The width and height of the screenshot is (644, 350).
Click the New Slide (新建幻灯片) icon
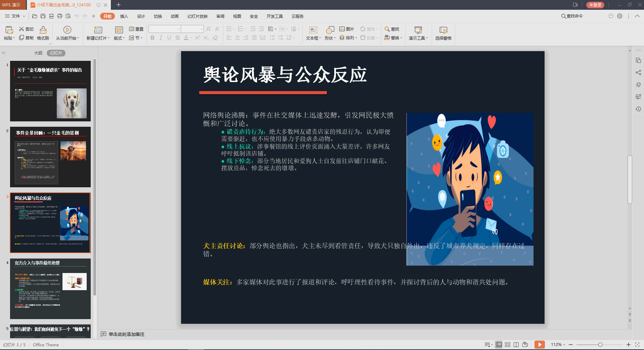pos(98,30)
